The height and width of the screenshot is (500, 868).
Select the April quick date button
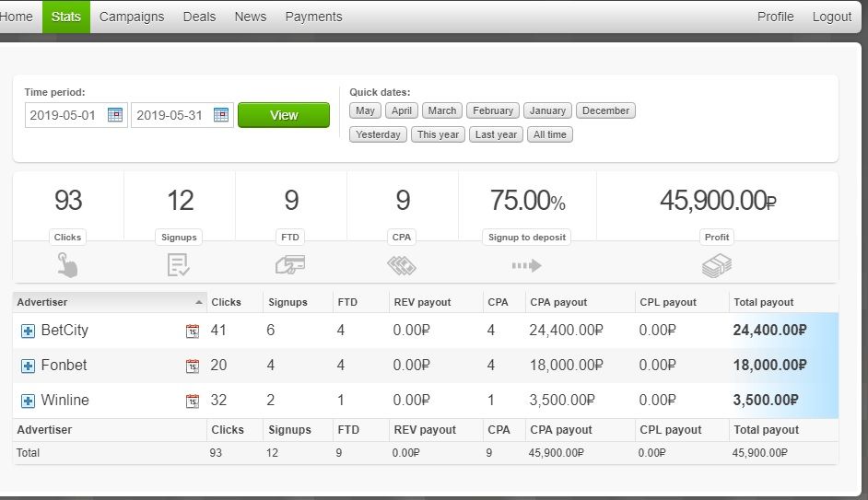click(x=402, y=110)
